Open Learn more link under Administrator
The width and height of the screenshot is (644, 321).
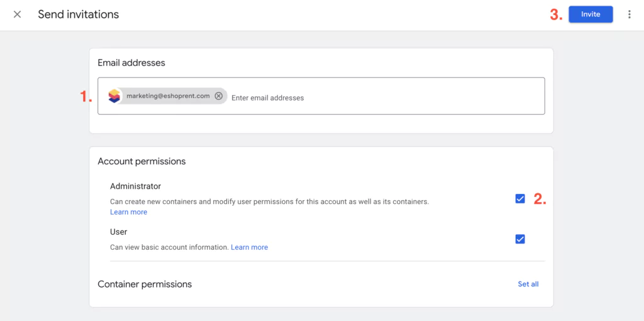(128, 212)
